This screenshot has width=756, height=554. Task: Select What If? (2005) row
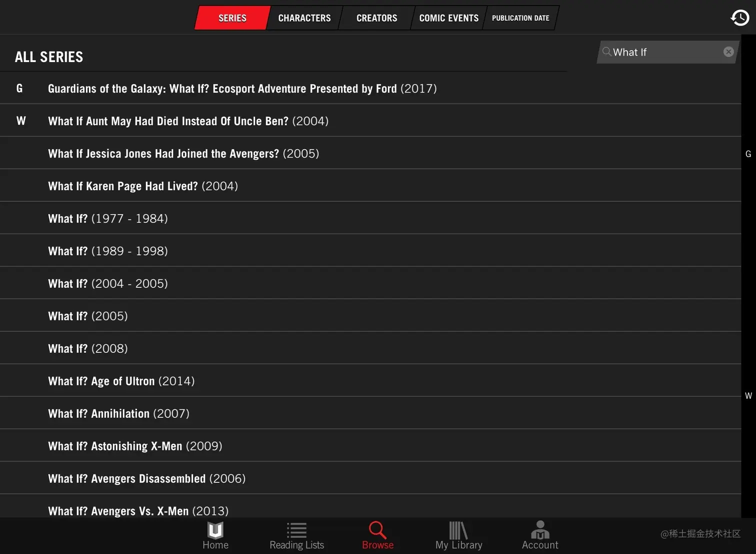(x=370, y=316)
